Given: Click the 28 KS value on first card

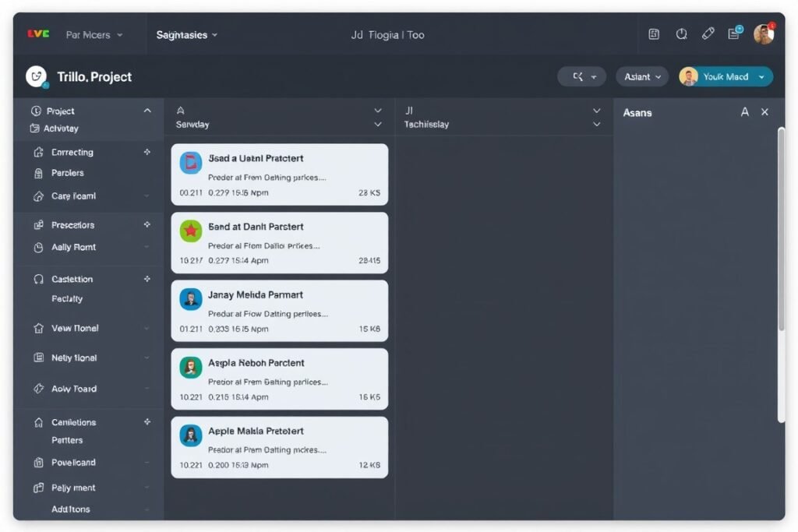Looking at the screenshot, I should point(369,192).
